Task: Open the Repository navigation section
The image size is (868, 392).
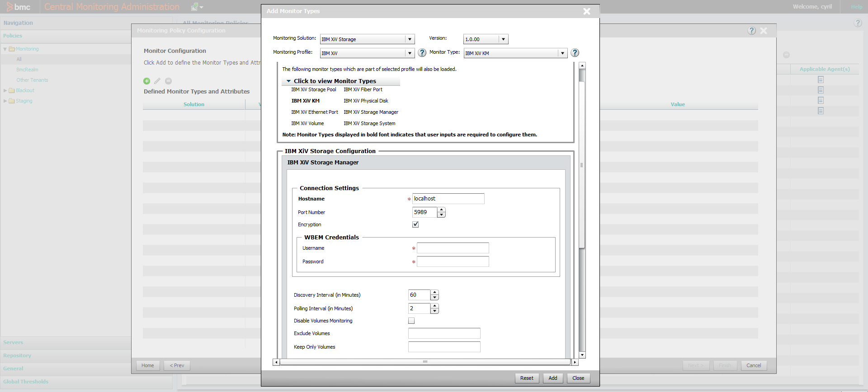Action: (x=17, y=355)
